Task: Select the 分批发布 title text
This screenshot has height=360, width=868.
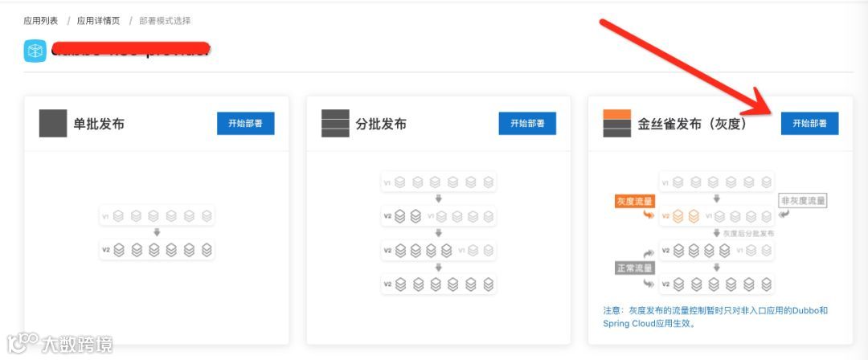Action: (x=382, y=124)
